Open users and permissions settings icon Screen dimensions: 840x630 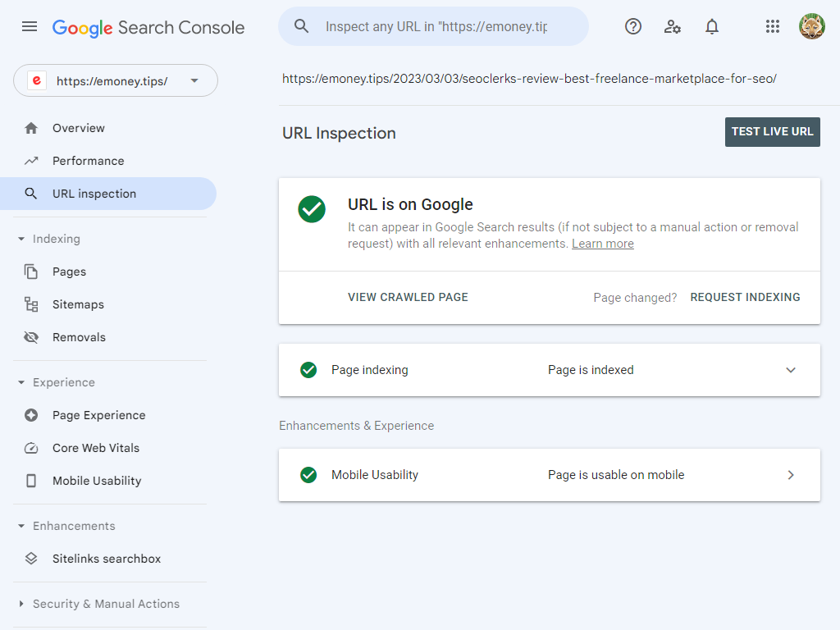coord(673,27)
